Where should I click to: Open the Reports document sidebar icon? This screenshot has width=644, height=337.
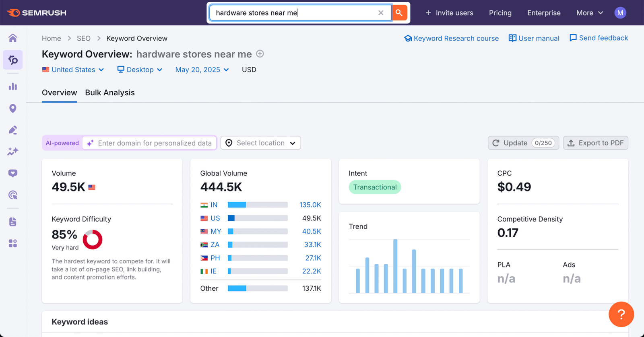click(13, 222)
